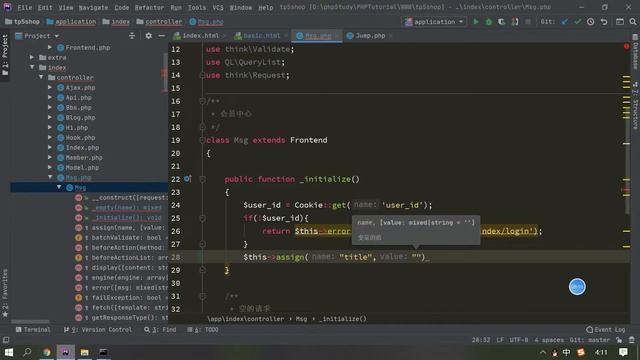Select Model.php in project tree
This screenshot has width=640, height=360.
pyautogui.click(x=82, y=167)
